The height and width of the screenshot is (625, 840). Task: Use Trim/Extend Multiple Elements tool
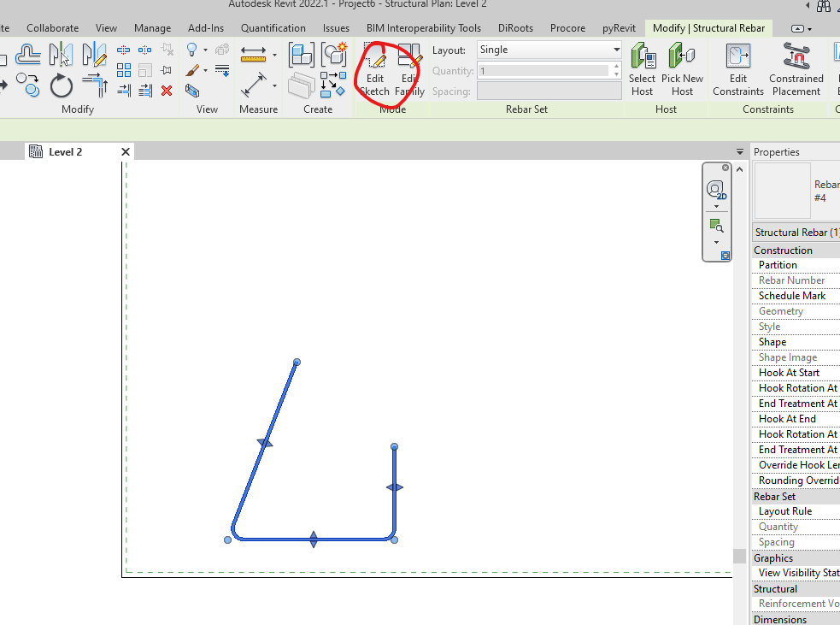[x=145, y=90]
